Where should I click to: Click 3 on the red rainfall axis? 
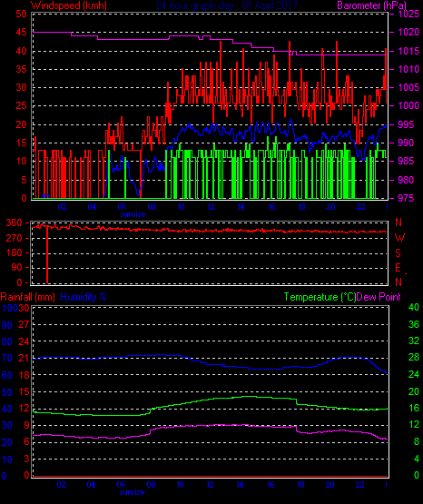[26, 459]
